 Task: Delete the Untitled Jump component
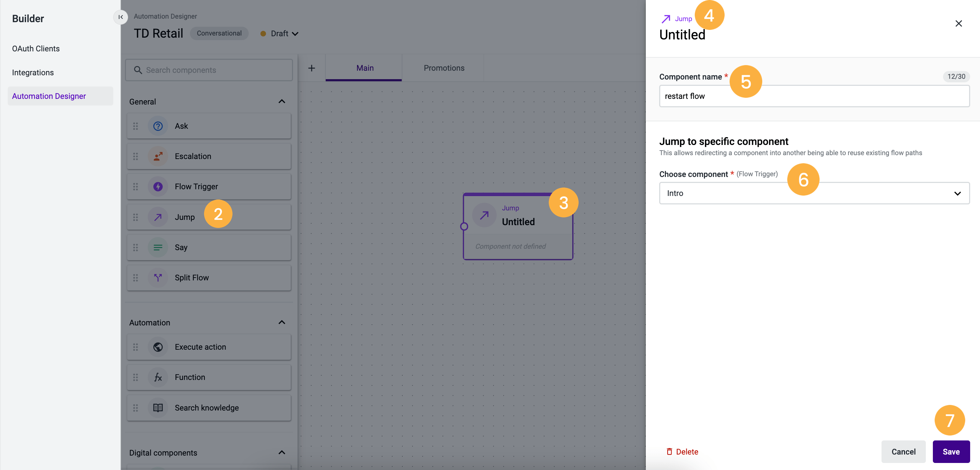[683, 452]
